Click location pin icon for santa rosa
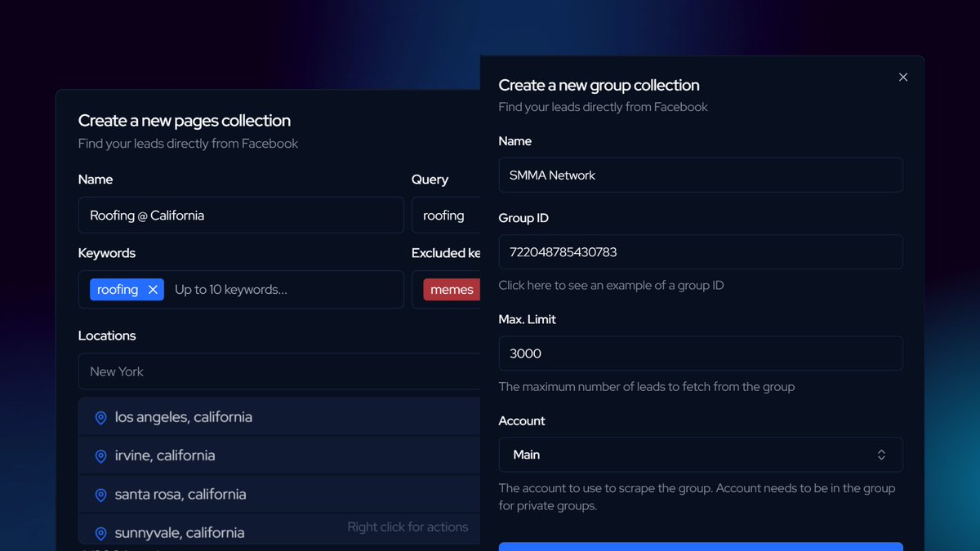 (x=101, y=495)
